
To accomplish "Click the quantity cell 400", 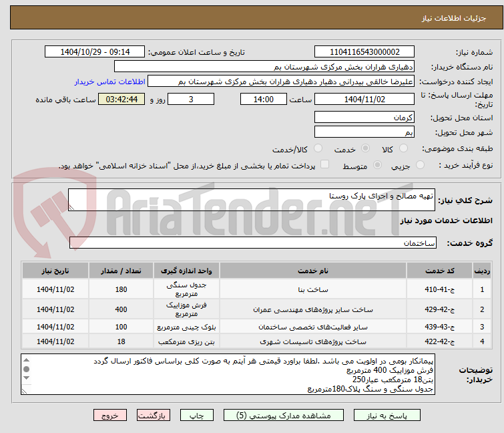I will [121, 309].
